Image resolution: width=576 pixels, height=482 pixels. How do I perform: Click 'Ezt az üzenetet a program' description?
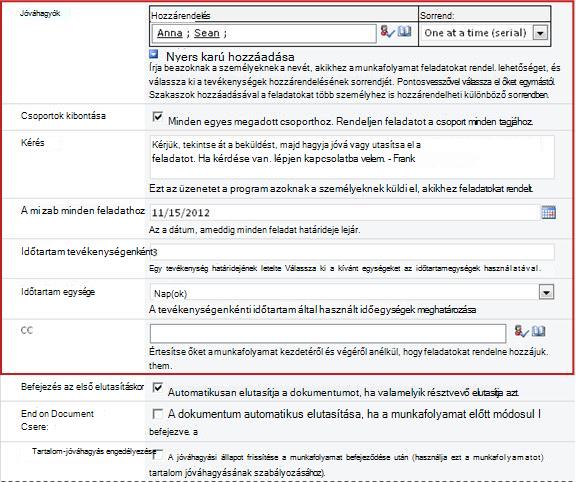341,189
